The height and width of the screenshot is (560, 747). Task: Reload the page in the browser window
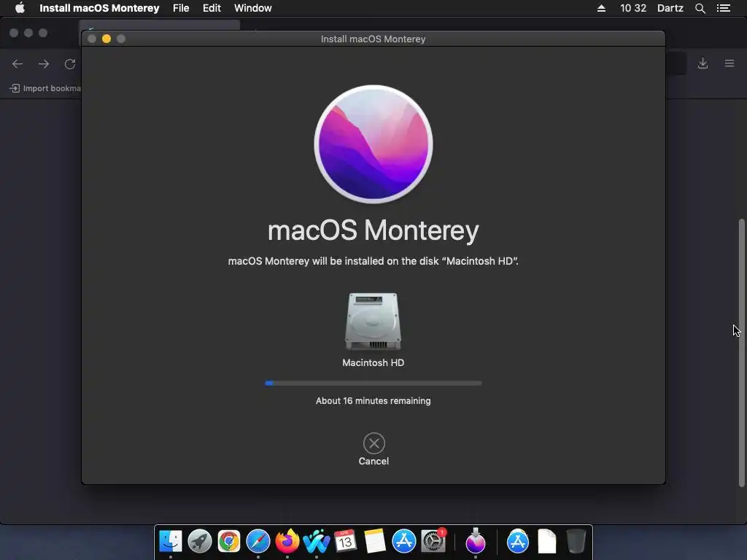tap(70, 64)
